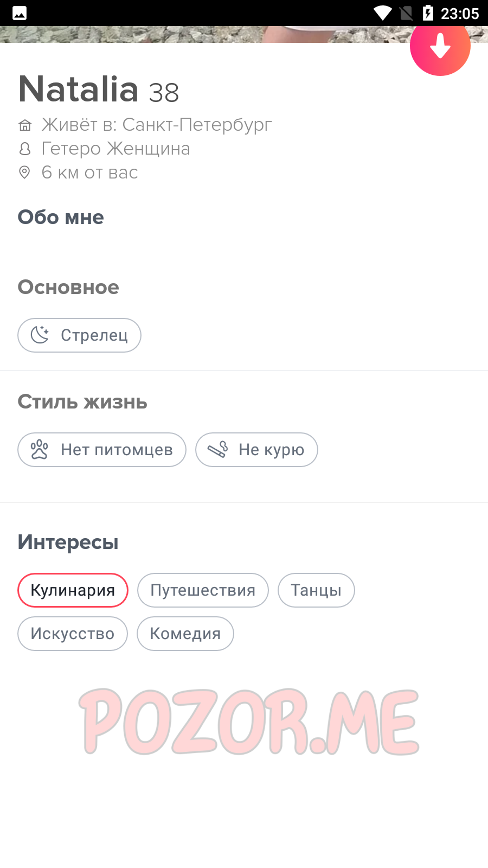Image resolution: width=488 pixels, height=868 pixels.
Task: Select the Путешествия interest chip
Action: [x=203, y=590]
